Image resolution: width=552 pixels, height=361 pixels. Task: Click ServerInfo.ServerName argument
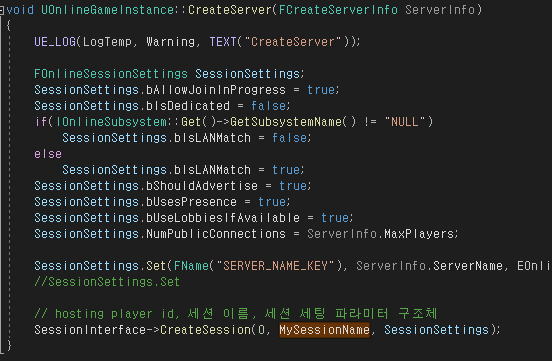click(429, 266)
